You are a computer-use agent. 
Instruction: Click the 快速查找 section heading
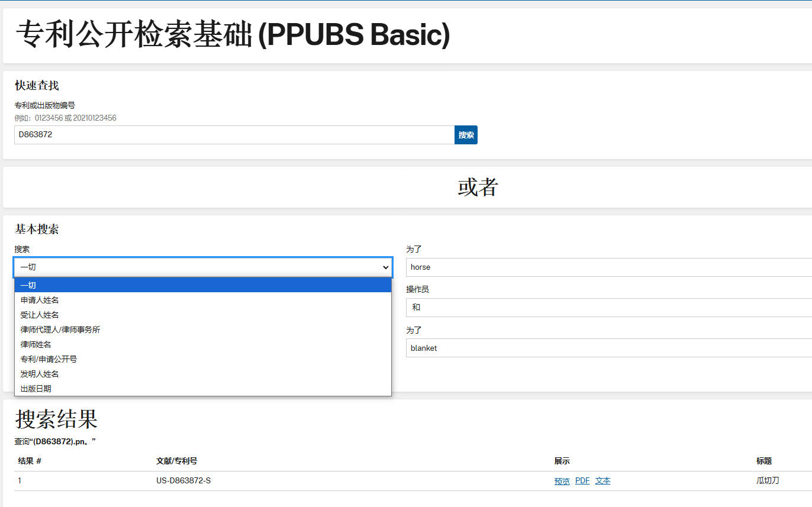pos(37,86)
